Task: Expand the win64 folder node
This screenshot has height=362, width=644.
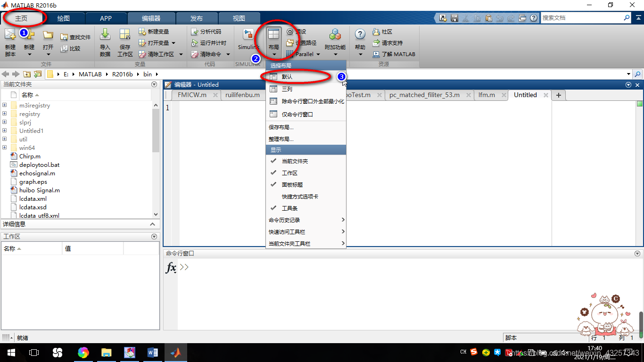Action: point(4,148)
